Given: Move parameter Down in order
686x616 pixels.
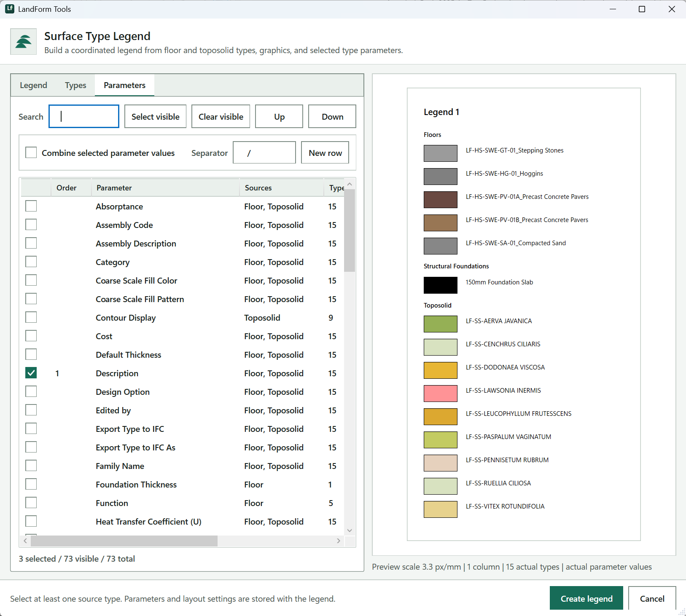Looking at the screenshot, I should pyautogui.click(x=332, y=116).
